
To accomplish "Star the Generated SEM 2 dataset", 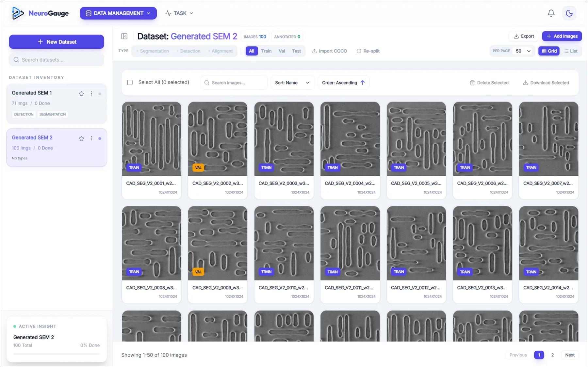I will (81, 139).
